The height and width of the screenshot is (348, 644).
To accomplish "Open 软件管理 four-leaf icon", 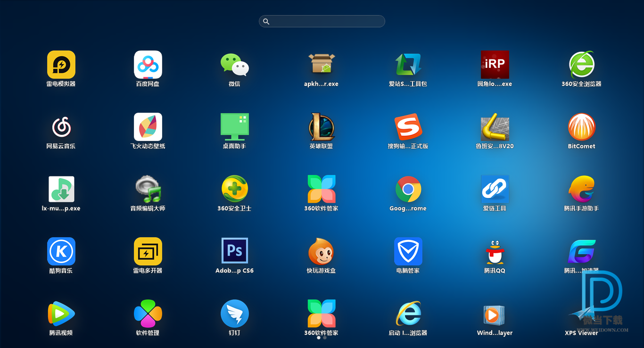I will (x=148, y=314).
